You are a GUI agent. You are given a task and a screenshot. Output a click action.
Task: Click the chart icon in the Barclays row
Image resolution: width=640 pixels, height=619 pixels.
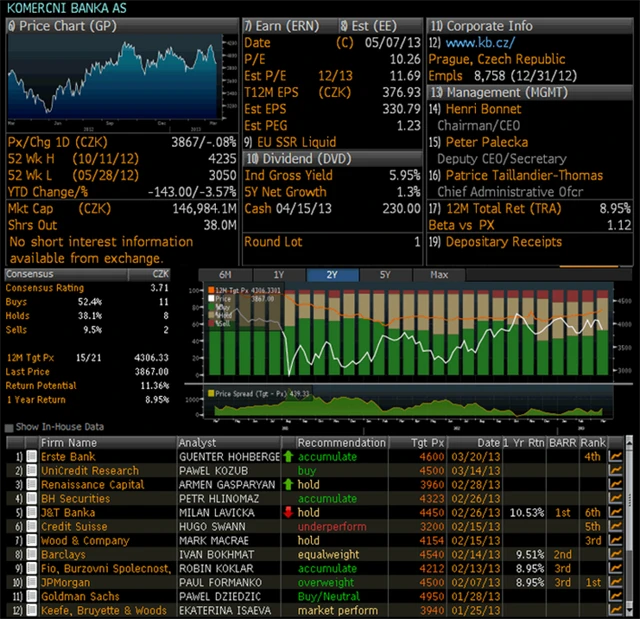[616, 554]
